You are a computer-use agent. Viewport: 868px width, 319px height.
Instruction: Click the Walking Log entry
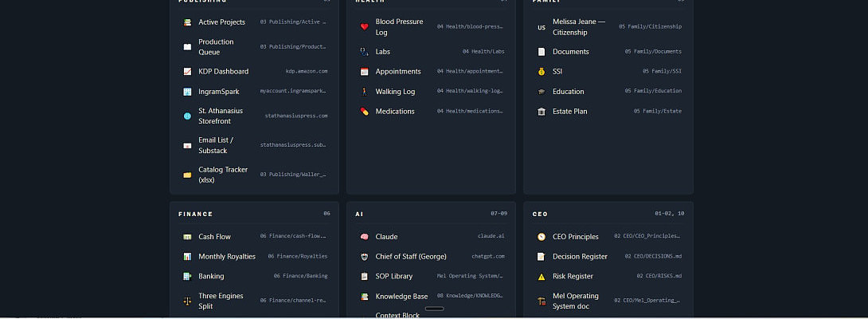pos(432,92)
